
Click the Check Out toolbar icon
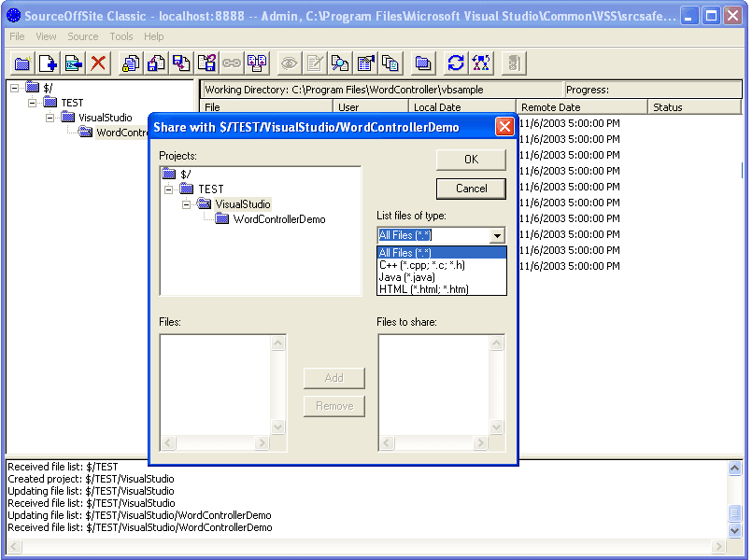(x=156, y=63)
